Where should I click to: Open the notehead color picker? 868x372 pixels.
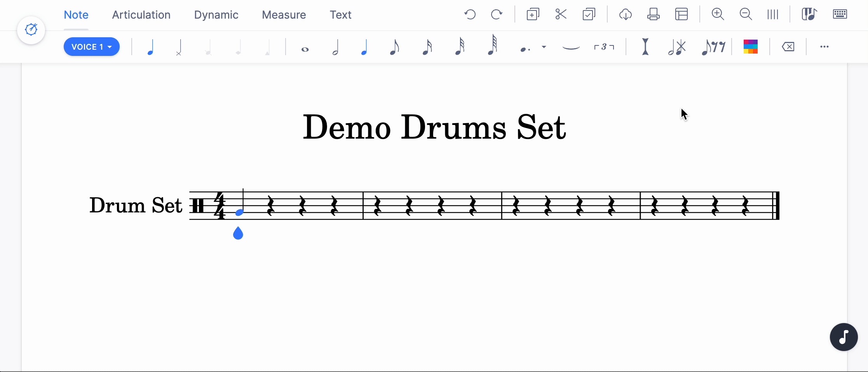pos(750,47)
